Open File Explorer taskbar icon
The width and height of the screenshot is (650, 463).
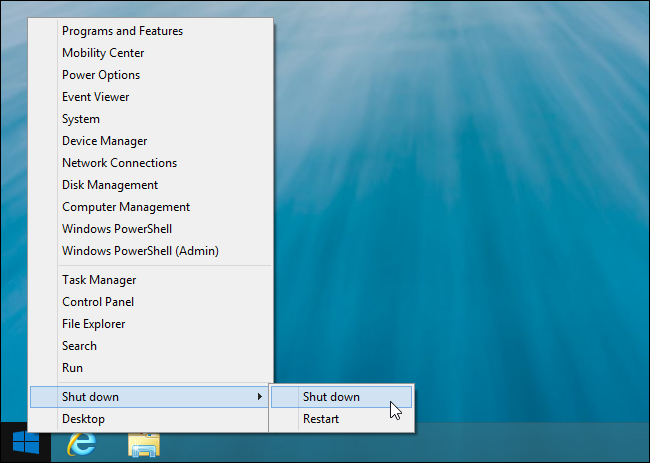[x=144, y=444]
